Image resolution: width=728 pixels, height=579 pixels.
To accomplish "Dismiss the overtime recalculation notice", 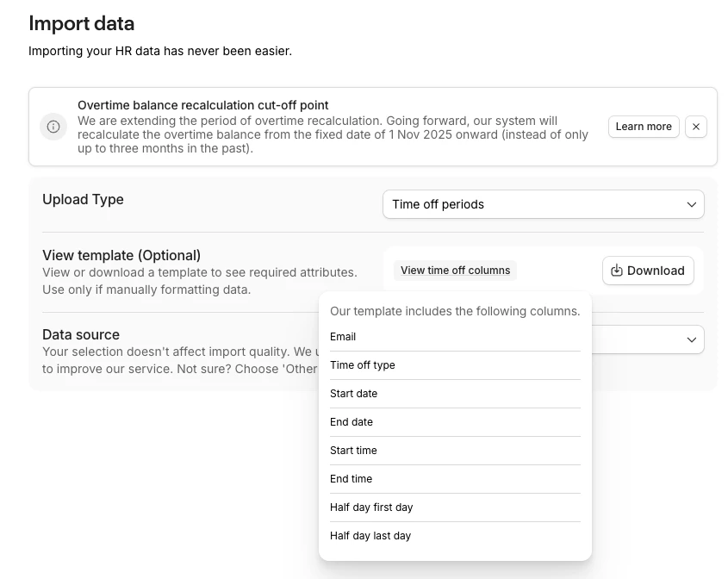I will coord(696,127).
